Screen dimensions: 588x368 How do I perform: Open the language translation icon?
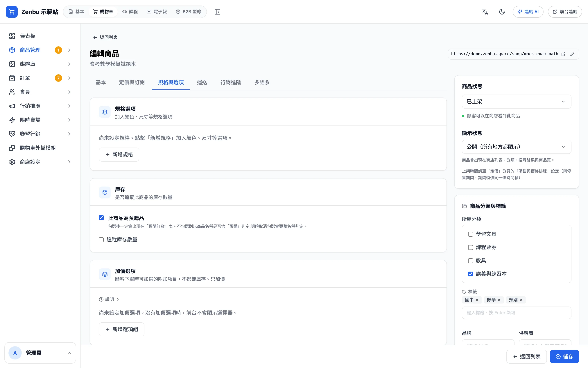(485, 12)
